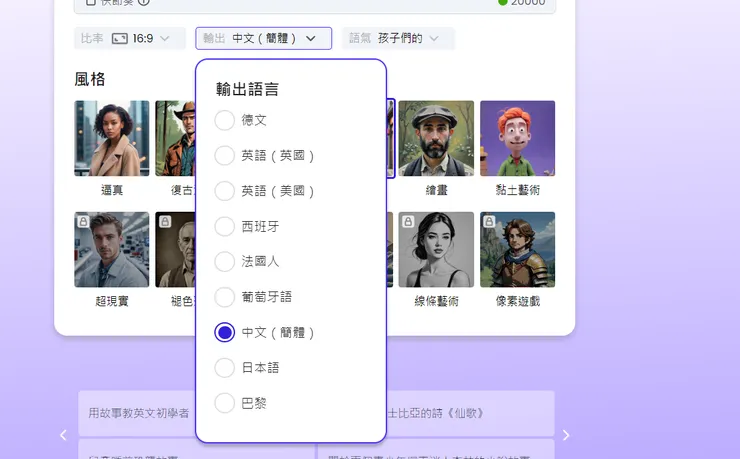This screenshot has width=740, height=459.
Task: Choose the locked 超現實 style thumbnail
Action: [112, 250]
